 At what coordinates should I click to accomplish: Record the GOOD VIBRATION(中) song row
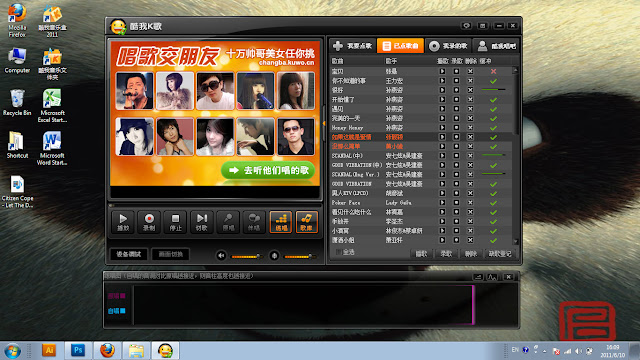click(x=456, y=165)
